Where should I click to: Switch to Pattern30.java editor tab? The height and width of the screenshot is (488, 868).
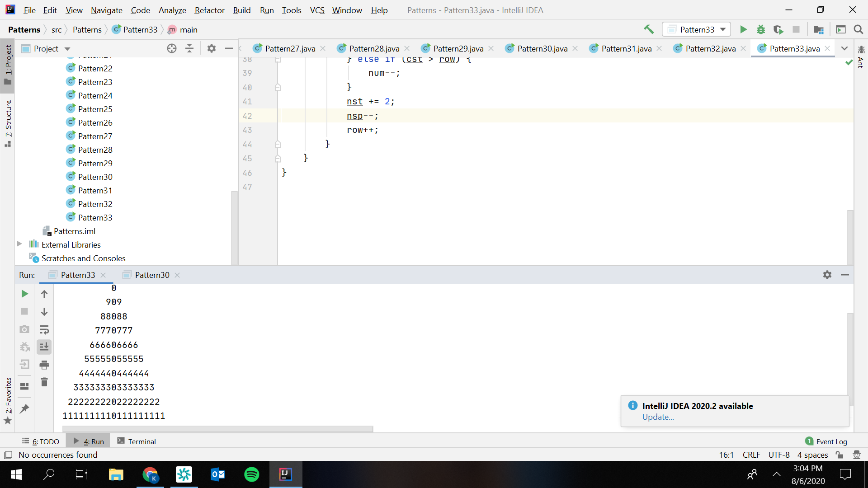pos(542,48)
